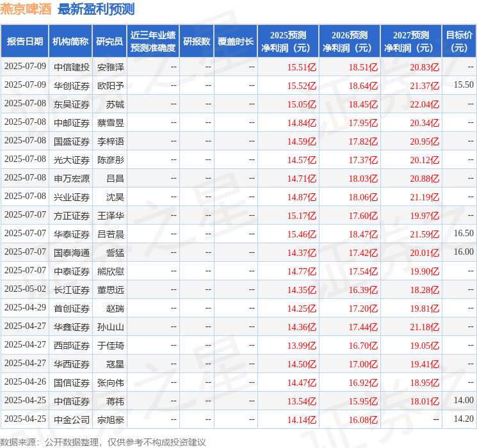Click the 最新盈利预测 heading
Viewport: 477px width, 448px height.
(x=96, y=9)
